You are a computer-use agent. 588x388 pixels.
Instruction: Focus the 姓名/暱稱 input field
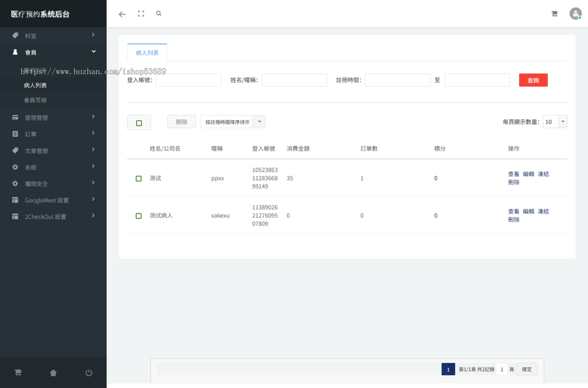294,80
